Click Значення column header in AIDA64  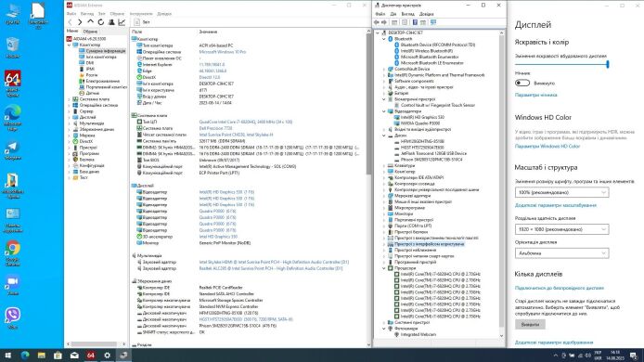point(208,32)
